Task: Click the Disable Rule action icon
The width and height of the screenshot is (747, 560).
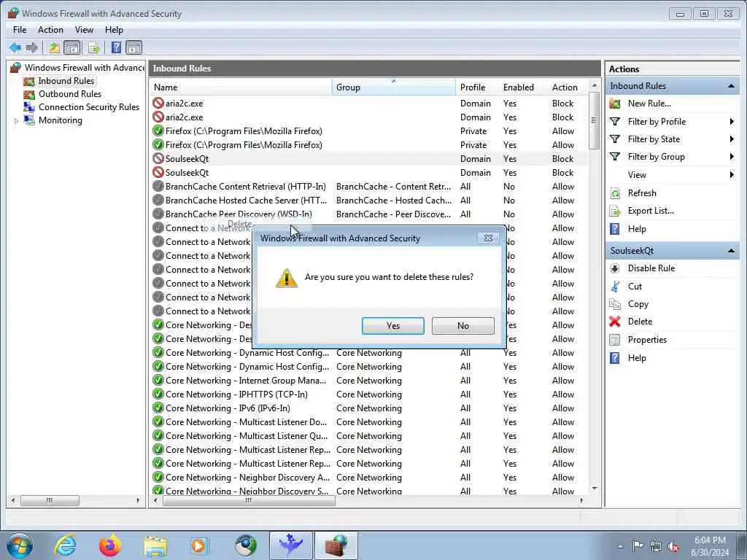Action: click(615, 268)
